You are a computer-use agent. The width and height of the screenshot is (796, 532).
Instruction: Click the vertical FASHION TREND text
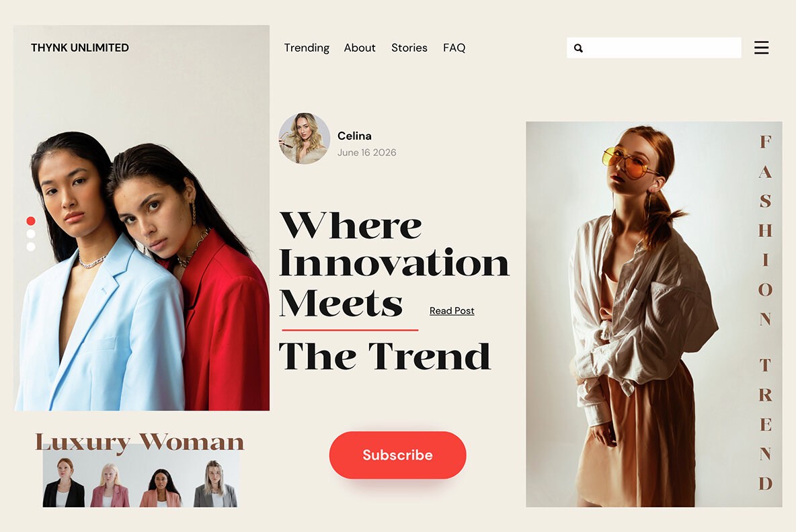[766, 313]
